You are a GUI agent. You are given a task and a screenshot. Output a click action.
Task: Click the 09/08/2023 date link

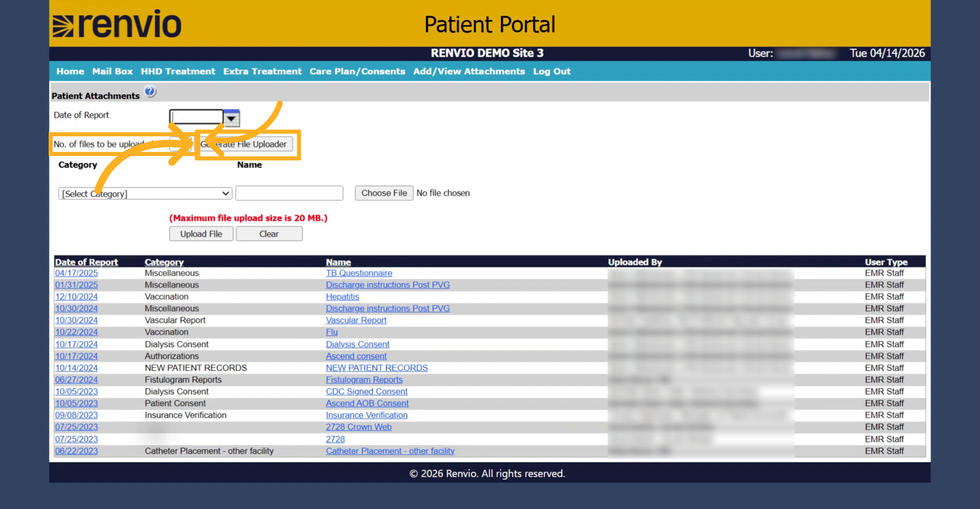[76, 416]
